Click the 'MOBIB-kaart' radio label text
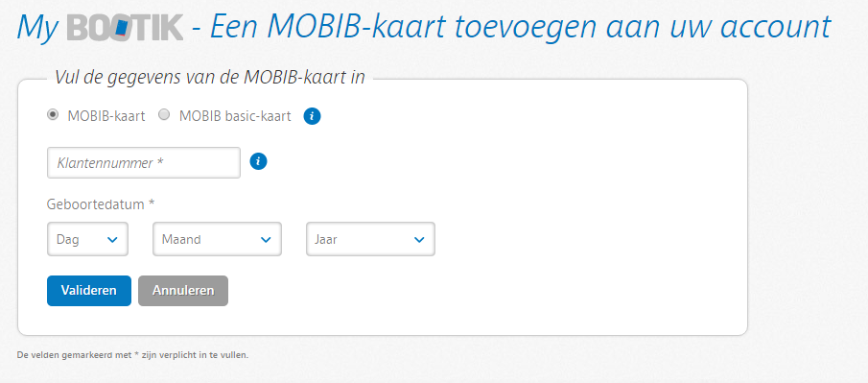868x383 pixels. (x=106, y=116)
